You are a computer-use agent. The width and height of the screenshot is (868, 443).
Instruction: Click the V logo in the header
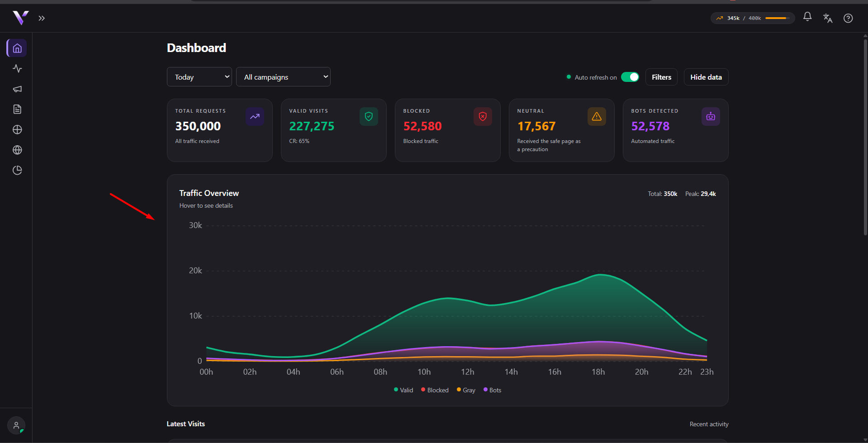point(20,18)
